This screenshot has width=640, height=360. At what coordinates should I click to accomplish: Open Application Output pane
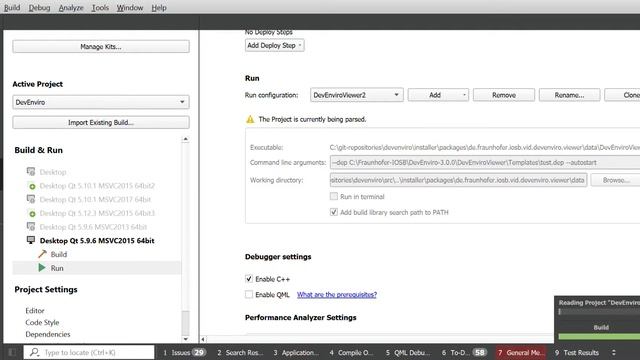pos(296,352)
